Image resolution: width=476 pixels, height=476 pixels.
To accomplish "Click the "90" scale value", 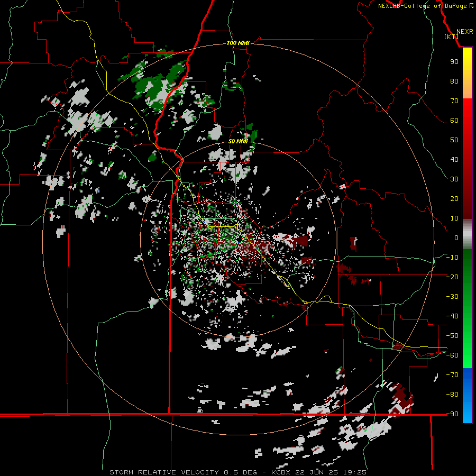I will (454, 62).
